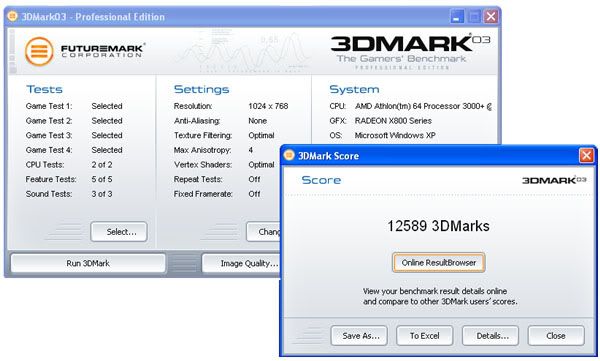
Task: Click the Max Anisotropy value 4
Action: tap(251, 150)
